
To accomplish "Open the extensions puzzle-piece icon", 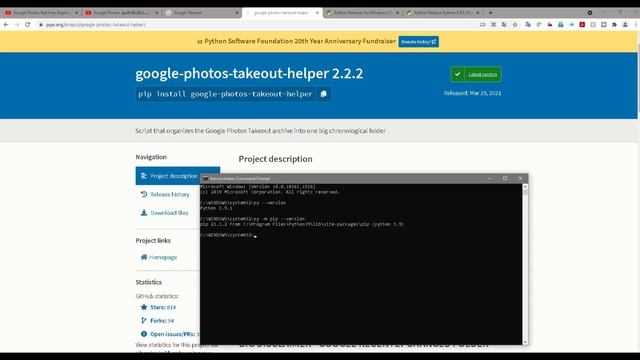I will click(614, 24).
